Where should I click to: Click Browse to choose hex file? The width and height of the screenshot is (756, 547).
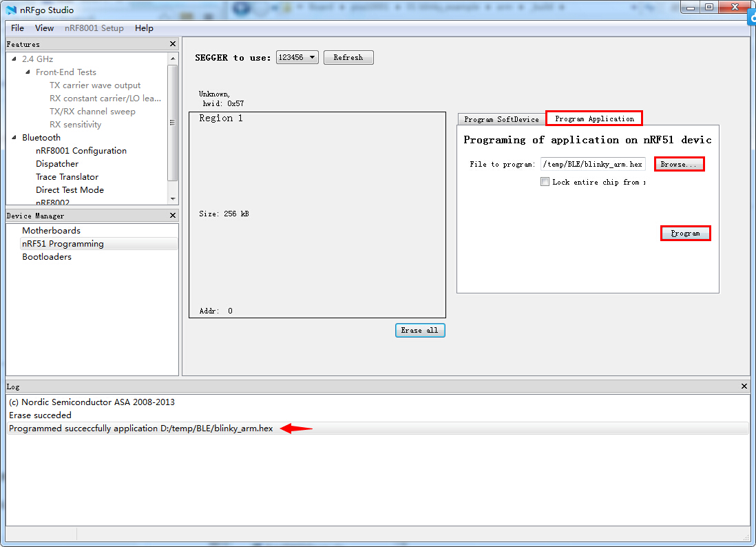(679, 164)
